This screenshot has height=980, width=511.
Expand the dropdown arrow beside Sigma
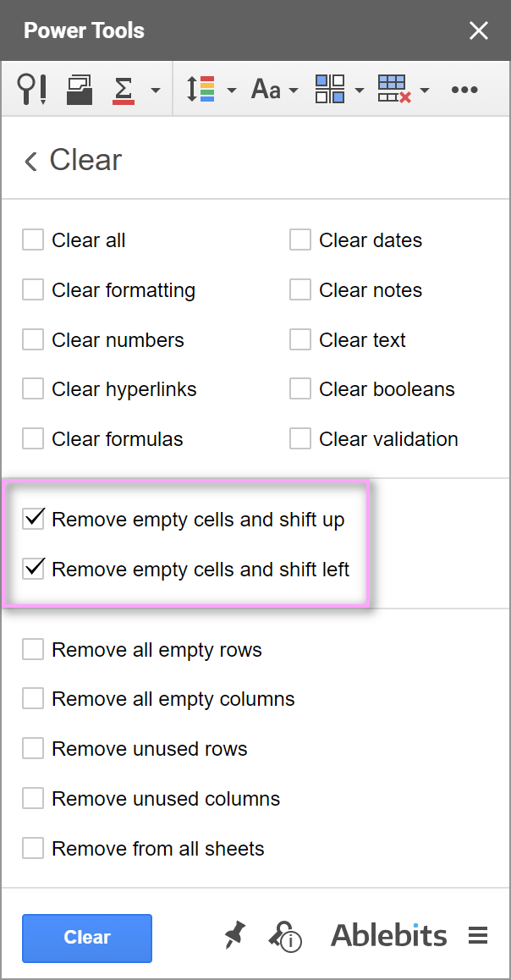pyautogui.click(x=155, y=91)
